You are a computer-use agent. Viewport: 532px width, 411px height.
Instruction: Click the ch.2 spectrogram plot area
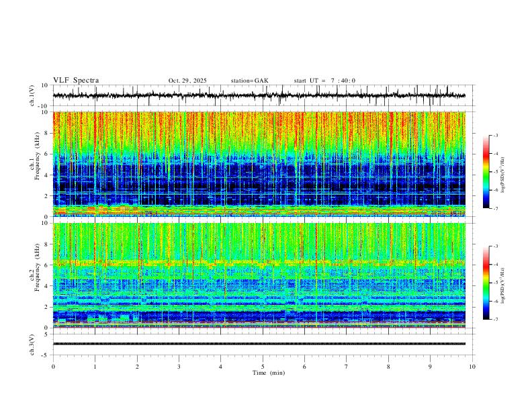[259, 275]
